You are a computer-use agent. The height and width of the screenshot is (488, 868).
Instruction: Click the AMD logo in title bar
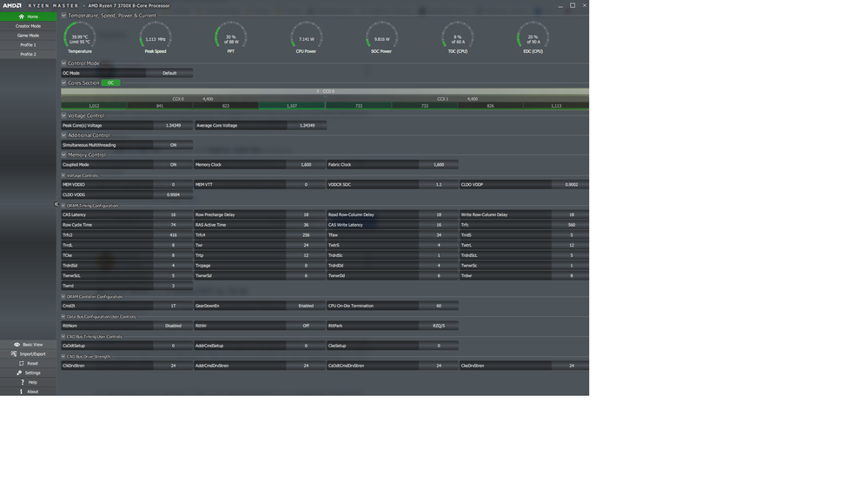[12, 5]
